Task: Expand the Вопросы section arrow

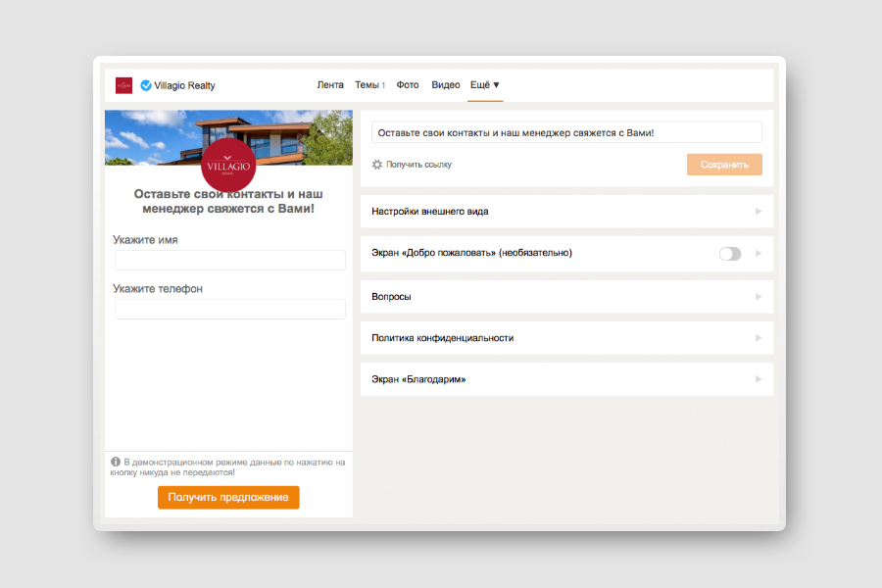Action: (759, 297)
